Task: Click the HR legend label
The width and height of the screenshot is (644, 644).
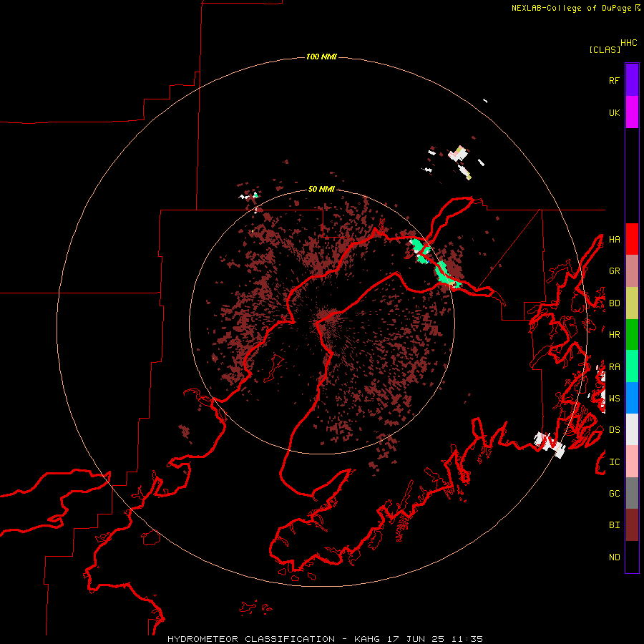Action: (614, 335)
